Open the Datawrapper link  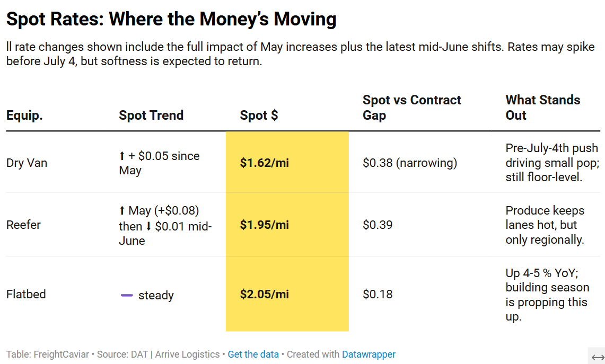(x=369, y=354)
